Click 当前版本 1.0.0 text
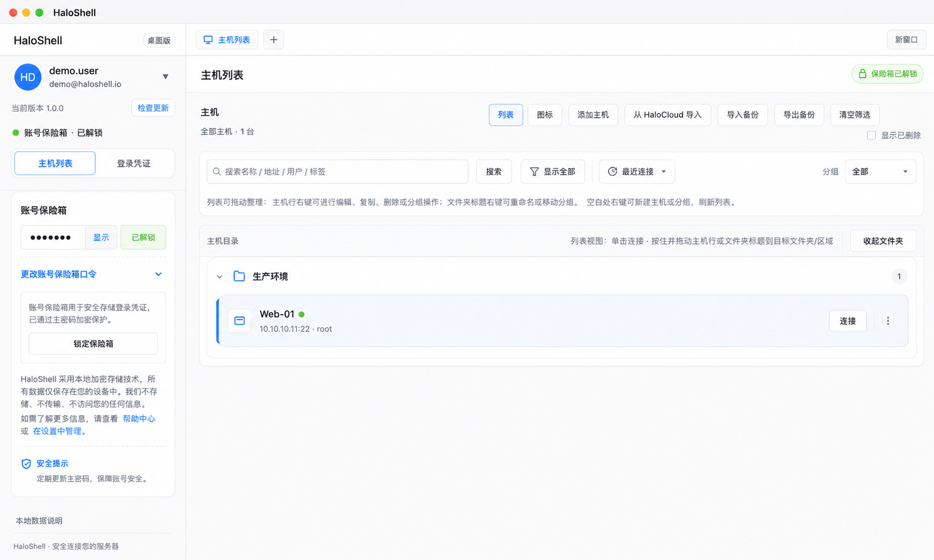 37,108
